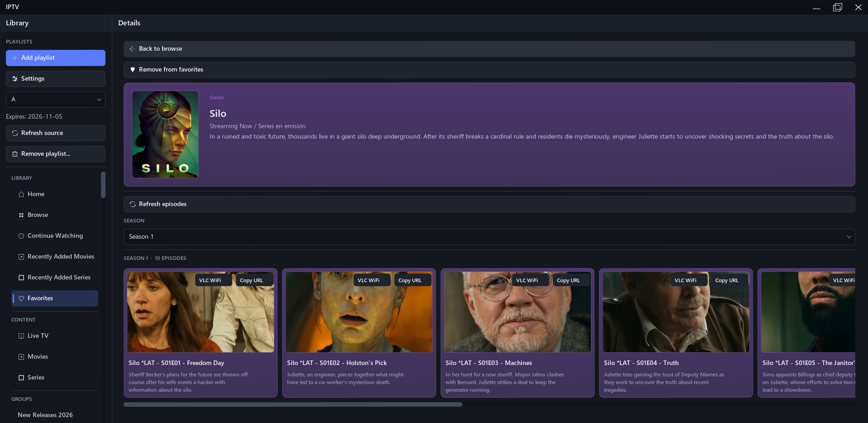Click VLC WiFi on Holston's Pick episode

click(372, 280)
